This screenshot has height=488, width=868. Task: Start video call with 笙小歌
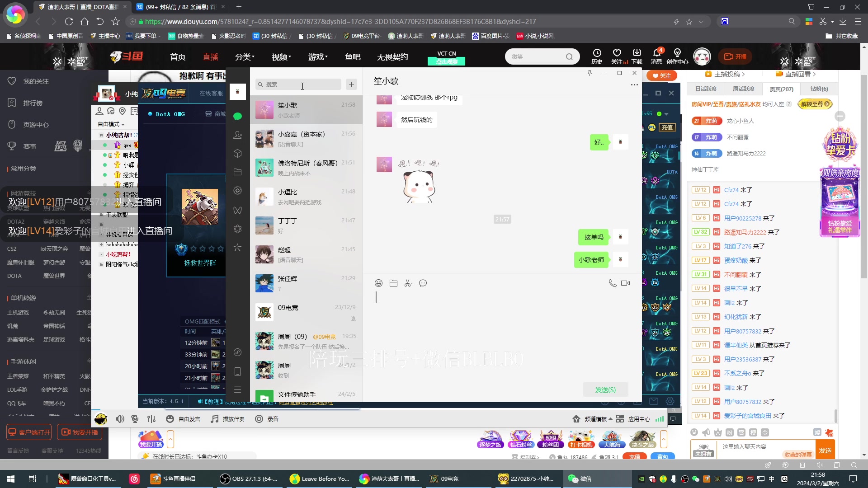(626, 283)
